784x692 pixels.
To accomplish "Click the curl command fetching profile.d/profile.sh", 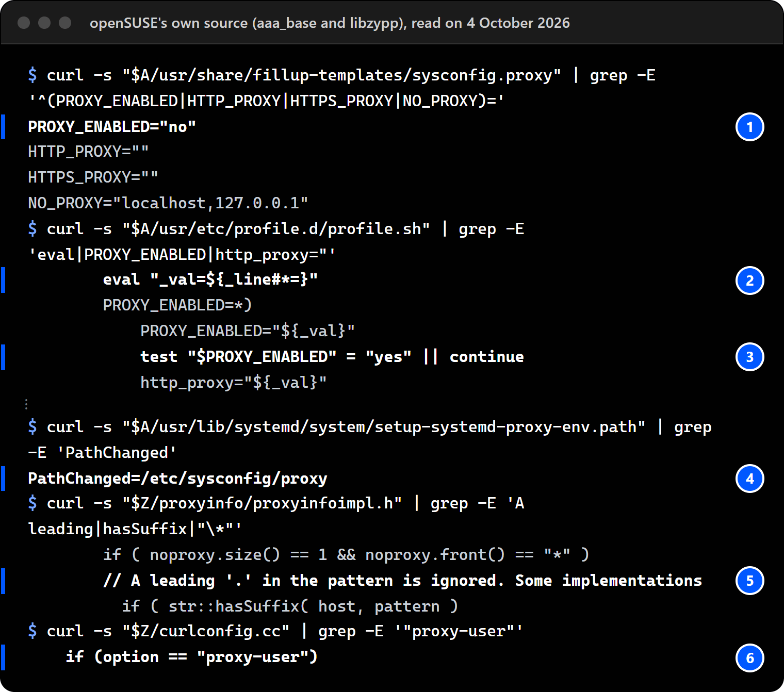I will tap(276, 229).
